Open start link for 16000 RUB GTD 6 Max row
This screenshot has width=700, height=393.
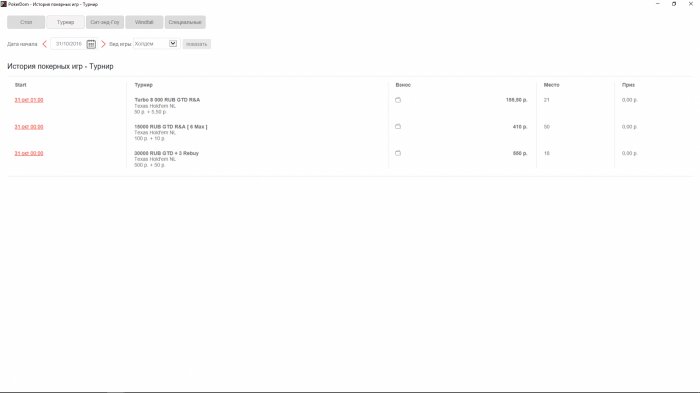pyautogui.click(x=29, y=127)
